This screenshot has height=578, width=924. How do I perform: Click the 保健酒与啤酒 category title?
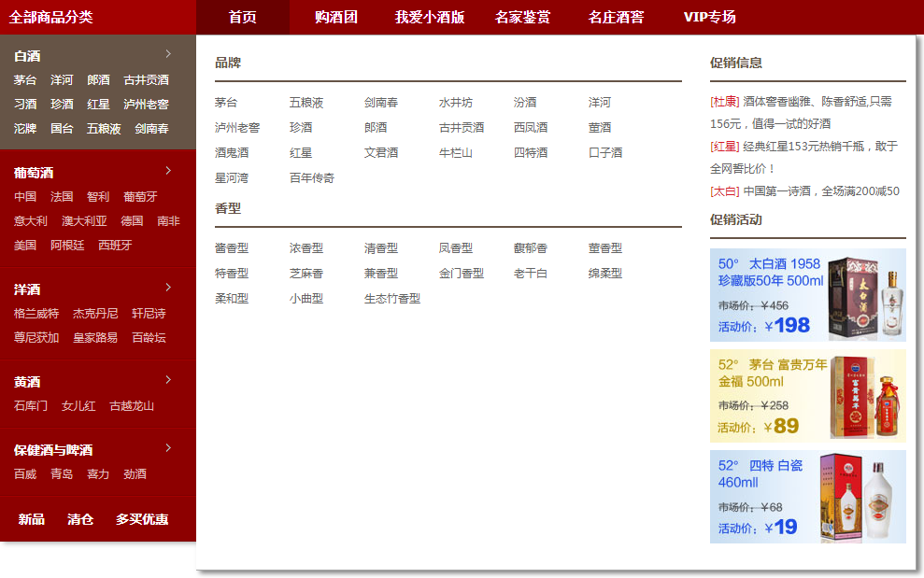click(x=53, y=450)
